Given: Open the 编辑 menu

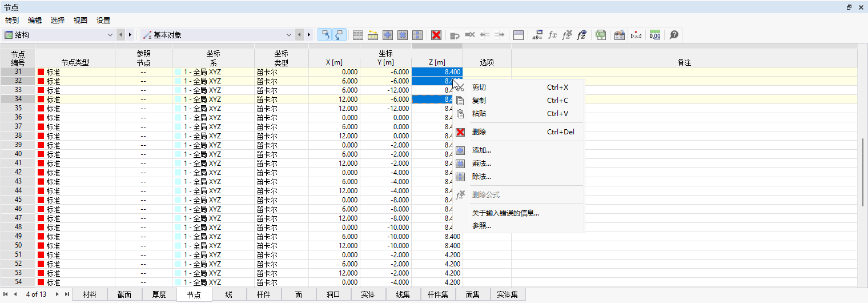Looking at the screenshot, I should point(35,20).
